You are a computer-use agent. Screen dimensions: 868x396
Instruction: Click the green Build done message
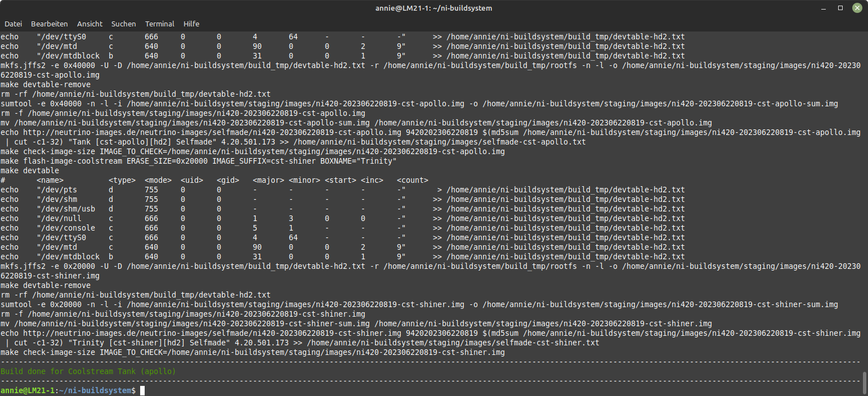point(88,372)
